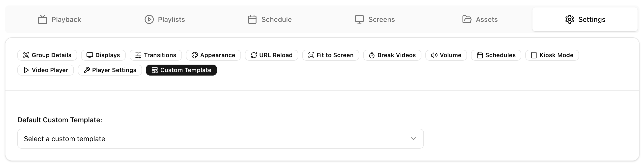Open the Playback tab
The height and width of the screenshot is (166, 644).
click(59, 19)
